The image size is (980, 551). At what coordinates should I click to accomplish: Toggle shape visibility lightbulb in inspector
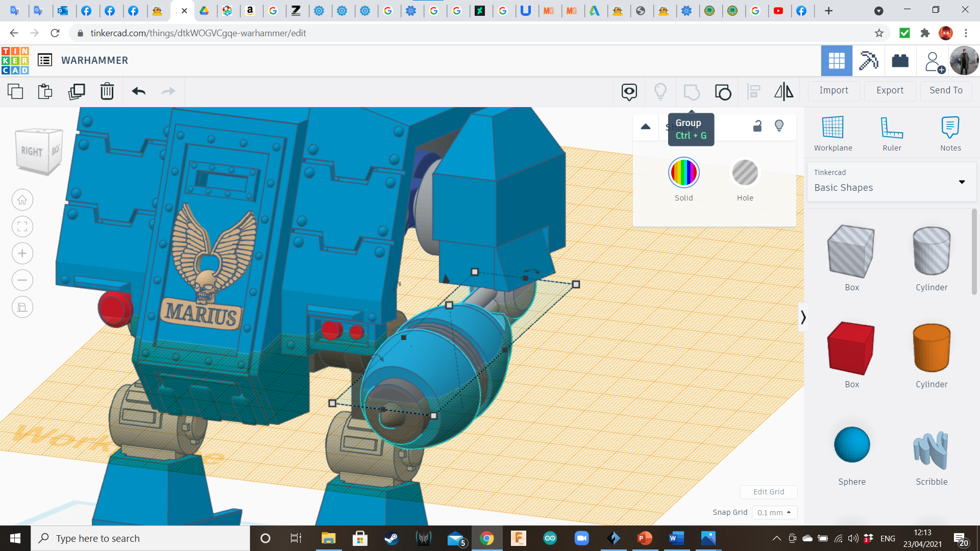click(779, 126)
